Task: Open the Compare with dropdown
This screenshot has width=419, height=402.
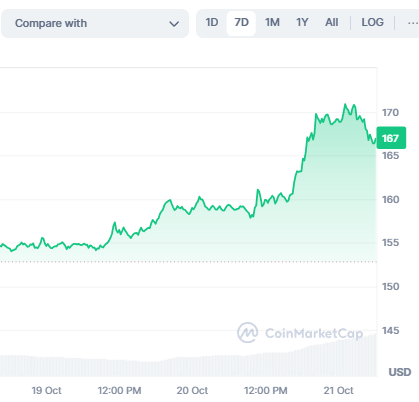Action: pyautogui.click(x=95, y=23)
